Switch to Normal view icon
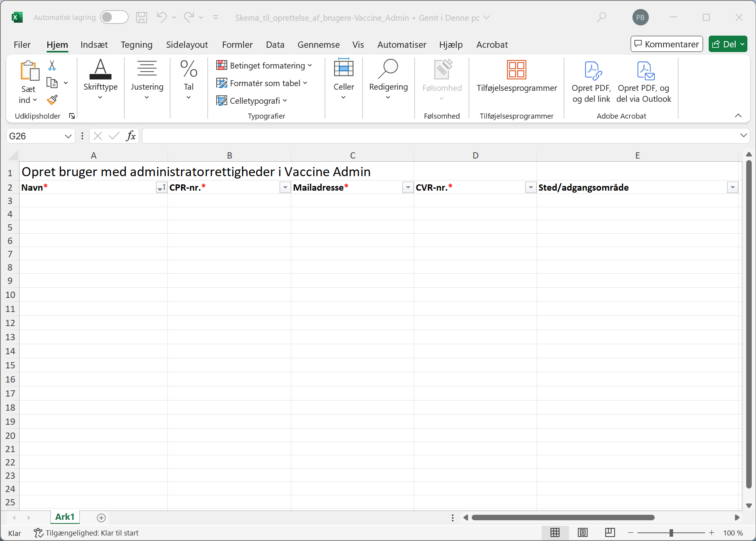Image resolution: width=756 pixels, height=541 pixels. point(555,533)
